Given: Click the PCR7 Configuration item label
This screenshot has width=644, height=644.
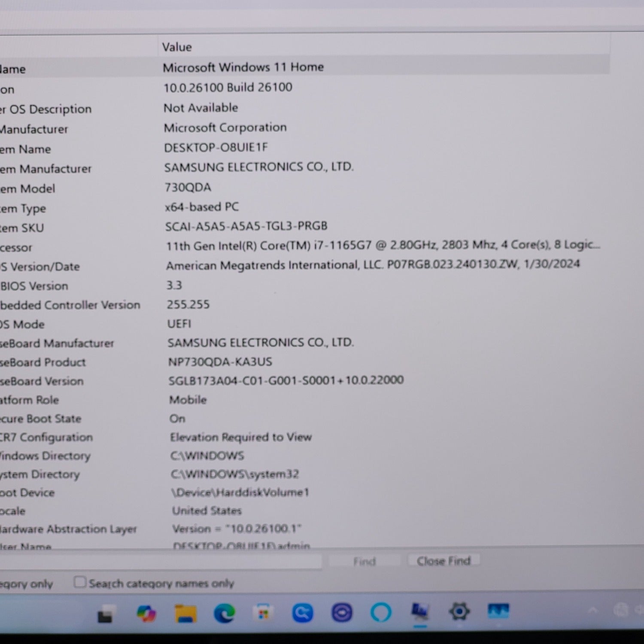Looking at the screenshot, I should (x=46, y=437).
